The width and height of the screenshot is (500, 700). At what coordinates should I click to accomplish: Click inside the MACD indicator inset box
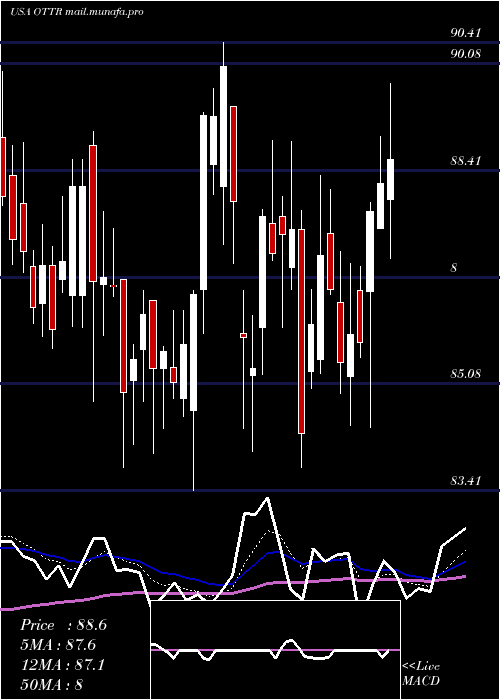click(x=275, y=650)
